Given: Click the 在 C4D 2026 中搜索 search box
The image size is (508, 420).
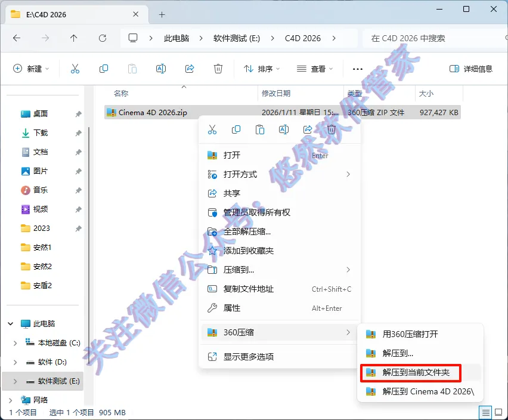Looking at the screenshot, I should pos(434,38).
